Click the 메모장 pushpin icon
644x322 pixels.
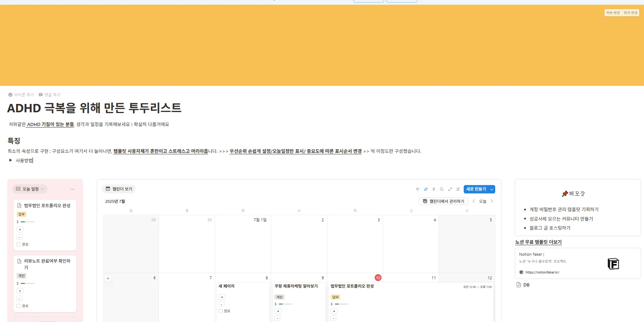pos(565,194)
